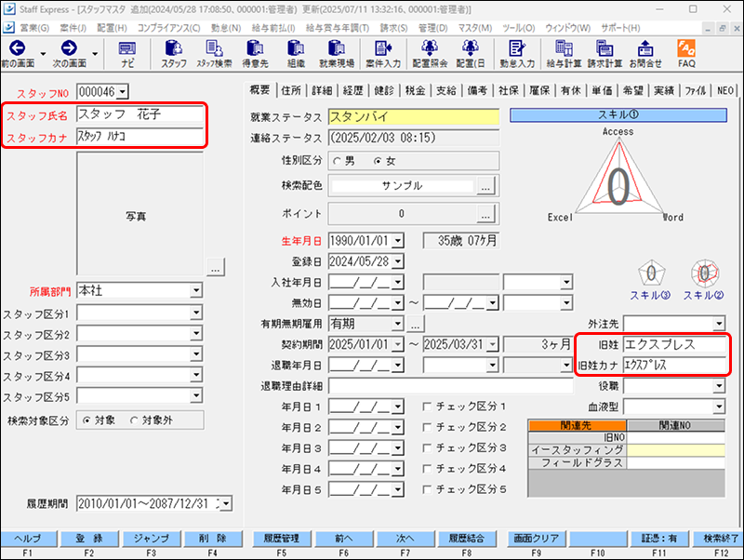
Task: Expand the 血液型 dropdown
Action: coord(719,407)
